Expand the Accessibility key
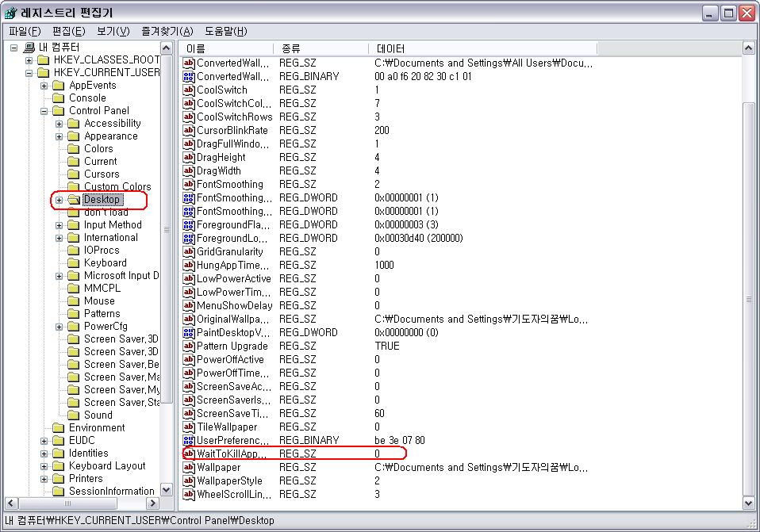The width and height of the screenshot is (760, 532). pos(59,124)
